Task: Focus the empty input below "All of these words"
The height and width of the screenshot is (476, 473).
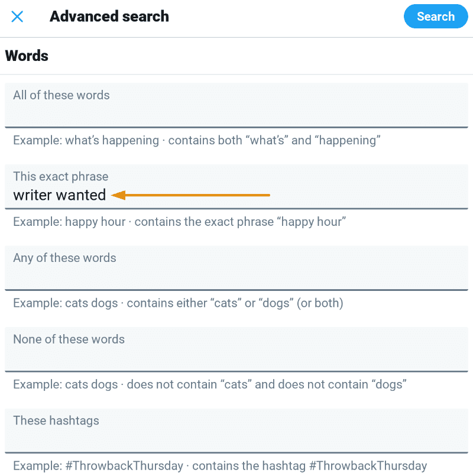Action: [237, 114]
